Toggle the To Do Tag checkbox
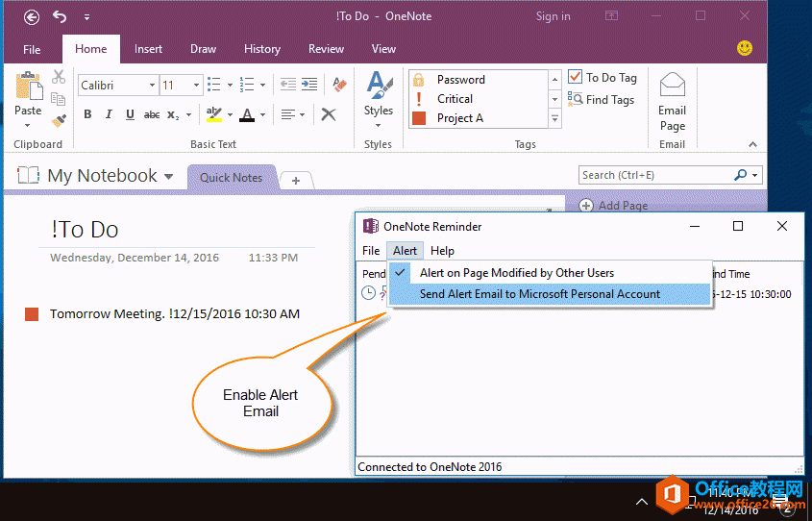This screenshot has height=521, width=812. [576, 77]
